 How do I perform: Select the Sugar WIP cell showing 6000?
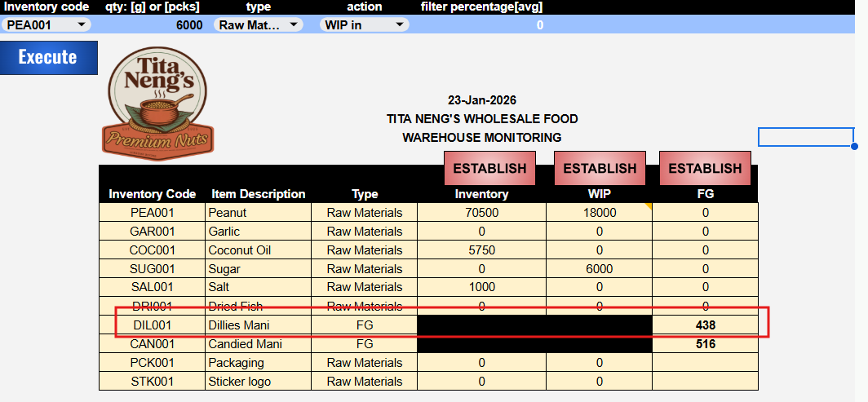[599, 269]
